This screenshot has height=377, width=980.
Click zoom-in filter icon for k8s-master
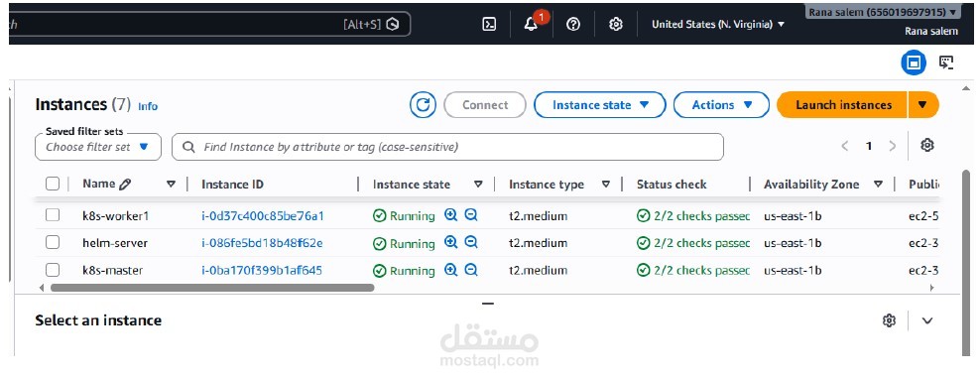(x=450, y=270)
